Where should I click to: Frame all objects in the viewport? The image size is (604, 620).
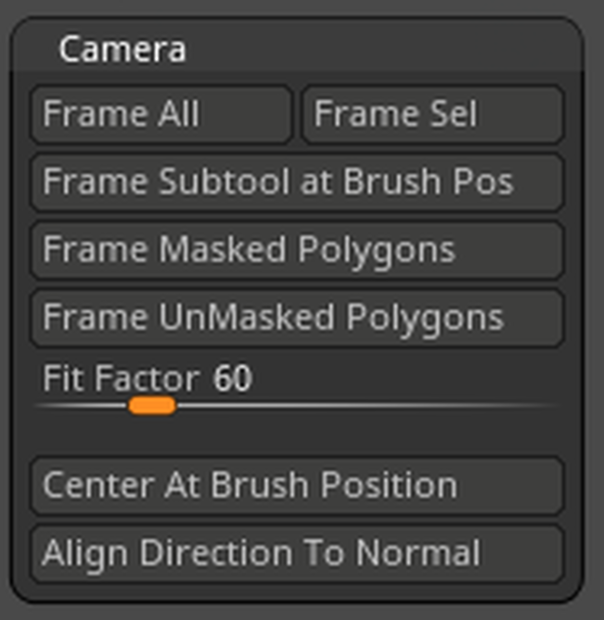(x=161, y=114)
